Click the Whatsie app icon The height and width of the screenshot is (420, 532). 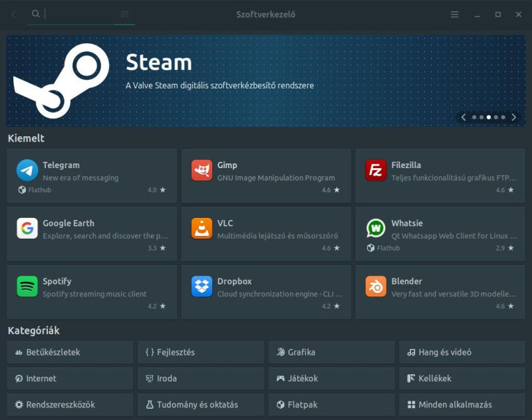click(376, 228)
